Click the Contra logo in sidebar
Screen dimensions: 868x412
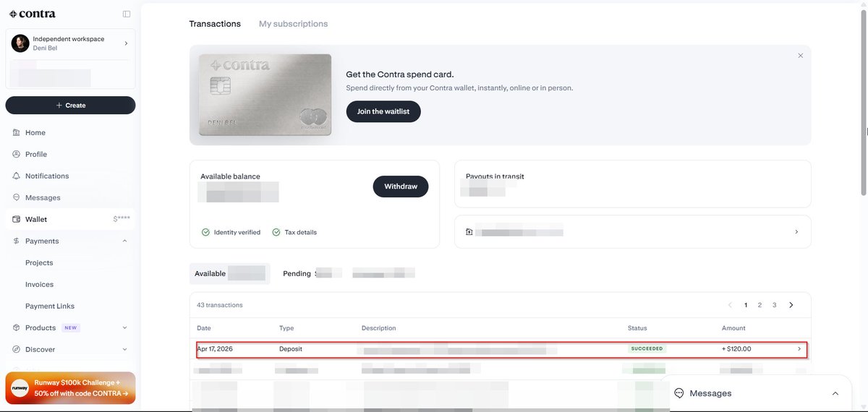click(32, 14)
